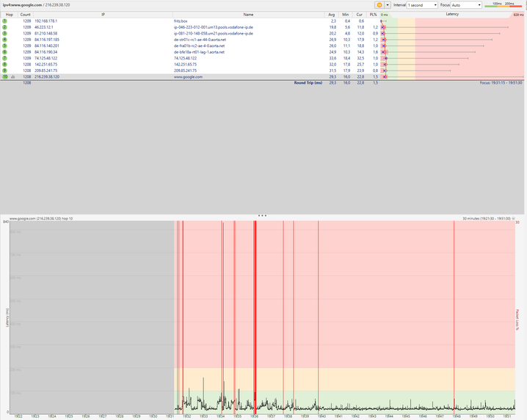Sort by the Name column header
Viewport: 527px width, 420px height.
coord(248,15)
